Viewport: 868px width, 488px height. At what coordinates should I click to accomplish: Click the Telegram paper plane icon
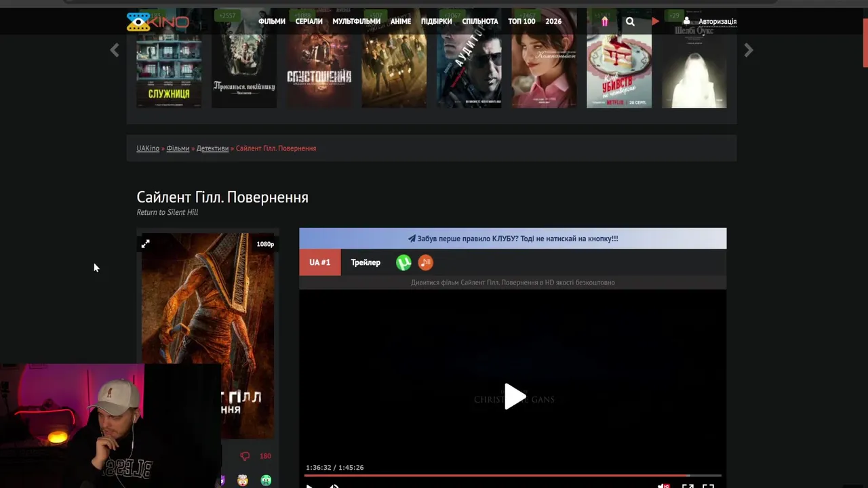tap(412, 239)
